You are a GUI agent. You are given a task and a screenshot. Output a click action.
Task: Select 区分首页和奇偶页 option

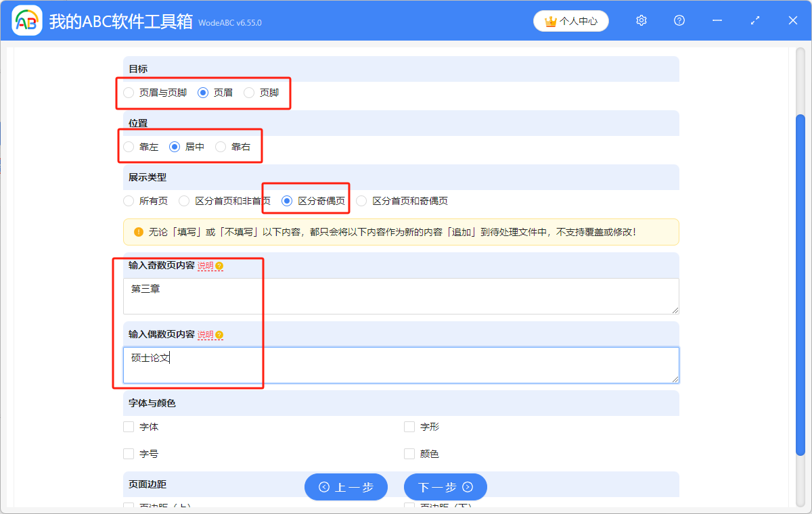[361, 201]
